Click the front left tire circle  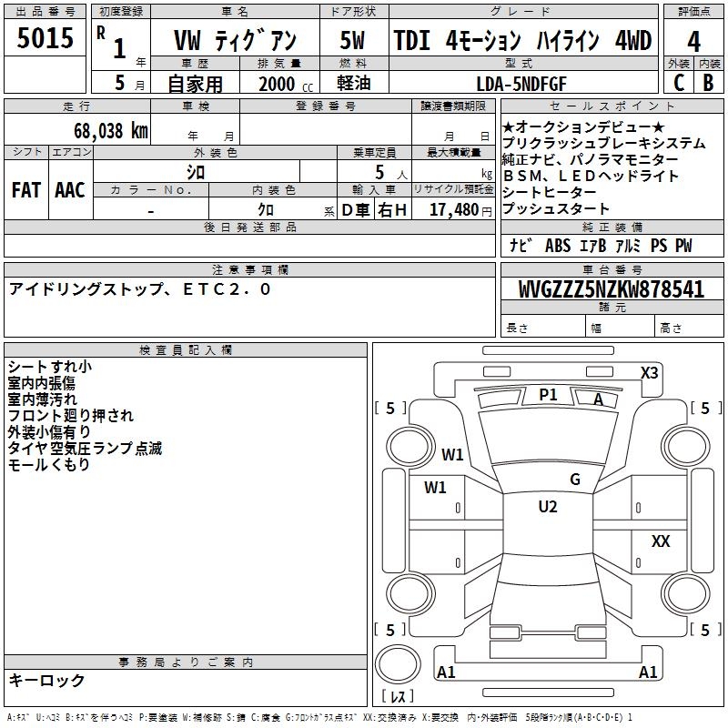pyautogui.click(x=410, y=447)
